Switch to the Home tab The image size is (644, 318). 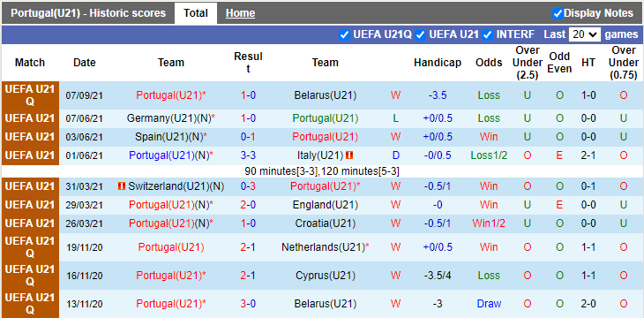[x=240, y=13]
